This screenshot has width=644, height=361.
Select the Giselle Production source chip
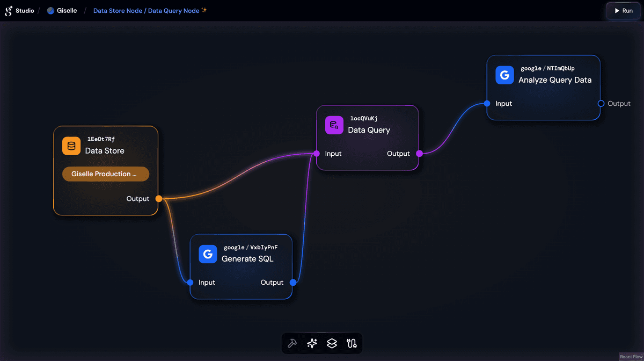[105, 174]
